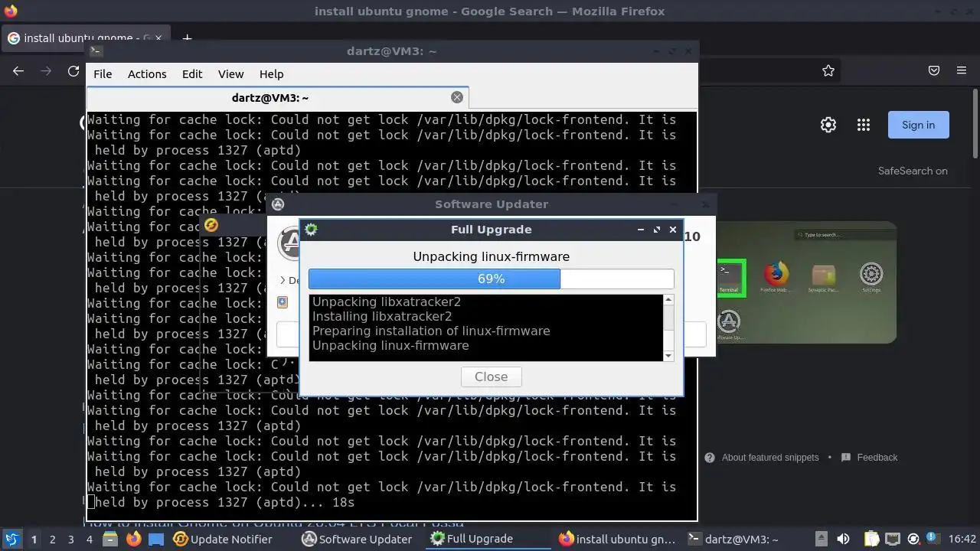Open clipboard manager tray icon
Image resolution: width=980 pixels, height=551 pixels.
(871, 539)
